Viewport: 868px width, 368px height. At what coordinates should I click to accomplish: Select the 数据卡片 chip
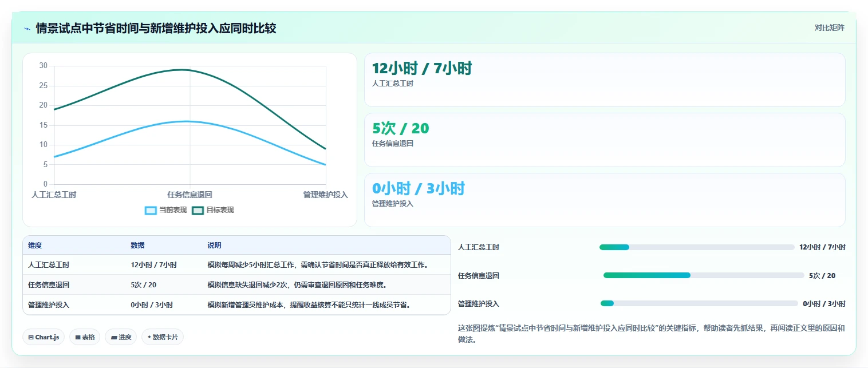coord(163,337)
